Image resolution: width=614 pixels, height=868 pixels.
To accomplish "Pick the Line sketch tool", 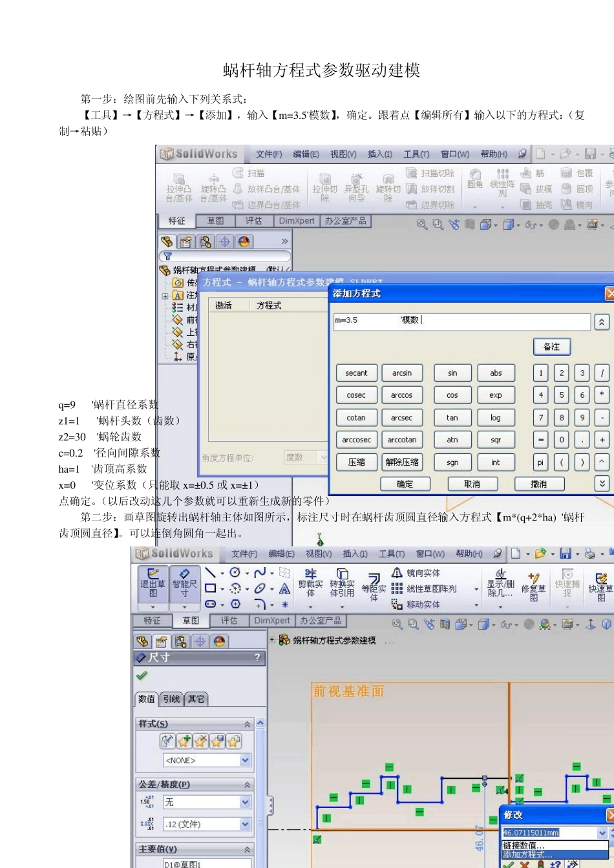I will [211, 573].
